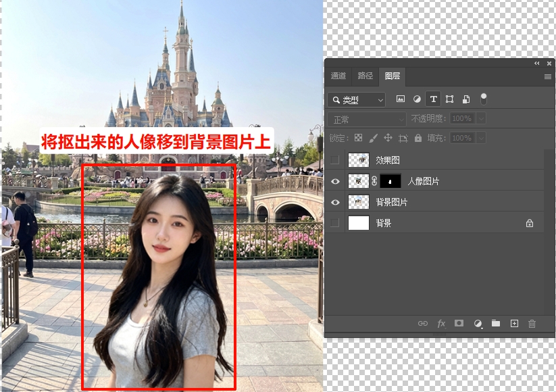
Task: Select the Type layer filter icon
Action: point(433,99)
